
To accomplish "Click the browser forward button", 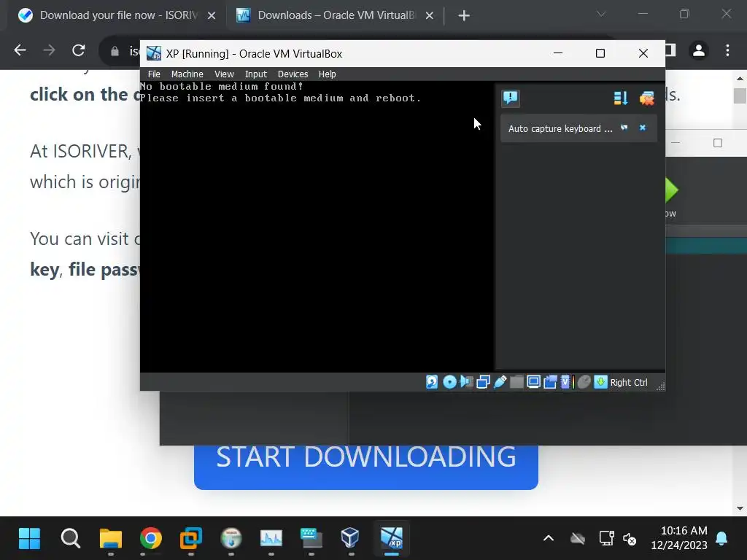I will [x=49, y=50].
